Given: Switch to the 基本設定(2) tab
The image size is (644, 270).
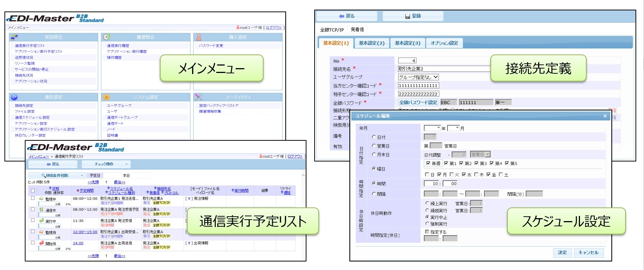Looking at the screenshot, I should click(x=372, y=43).
